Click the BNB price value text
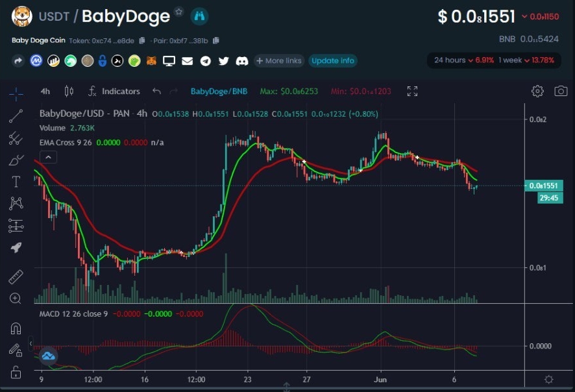575x392 pixels. [539, 39]
